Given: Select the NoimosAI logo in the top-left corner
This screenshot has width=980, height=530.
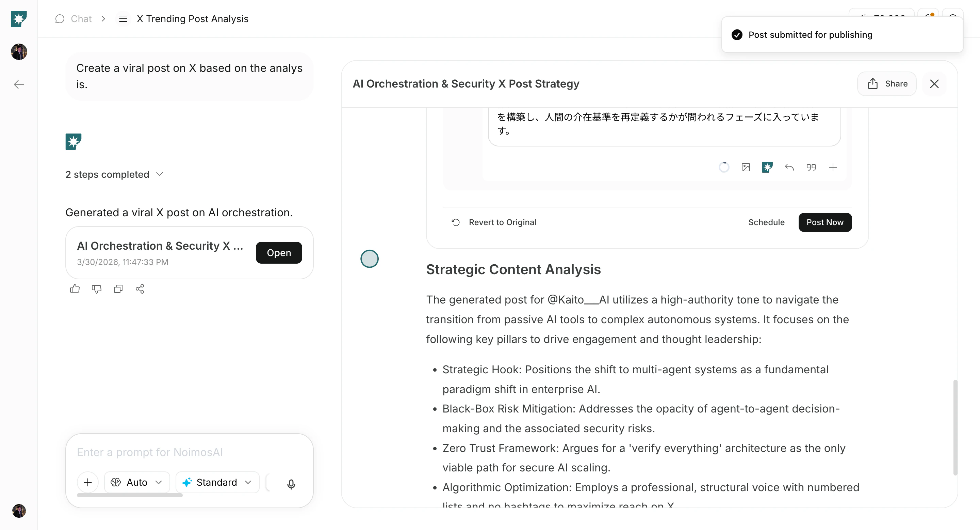Looking at the screenshot, I should point(18,19).
